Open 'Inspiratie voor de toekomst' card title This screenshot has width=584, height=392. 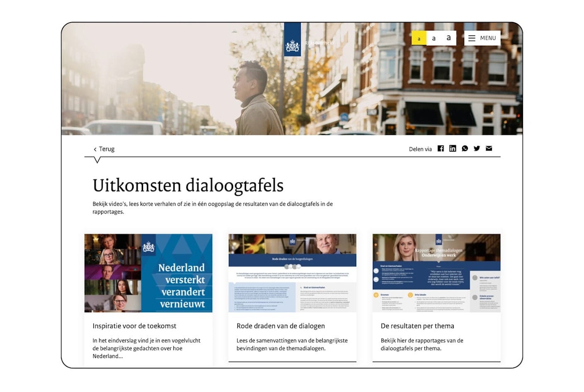pos(134,326)
